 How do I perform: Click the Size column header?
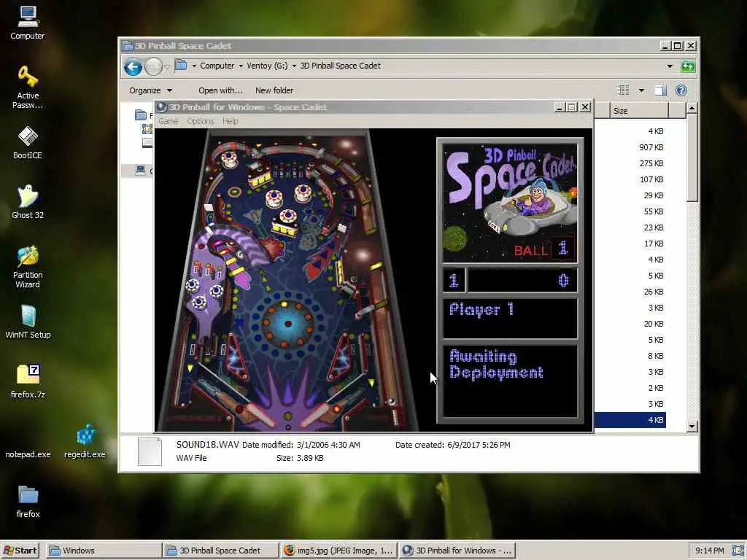pyautogui.click(x=638, y=111)
